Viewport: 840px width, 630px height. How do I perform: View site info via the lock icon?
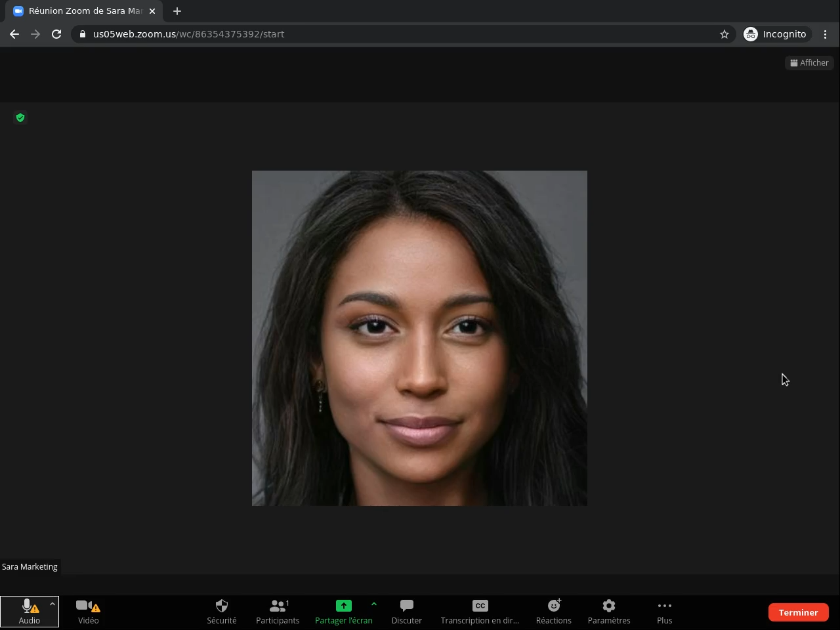point(82,34)
